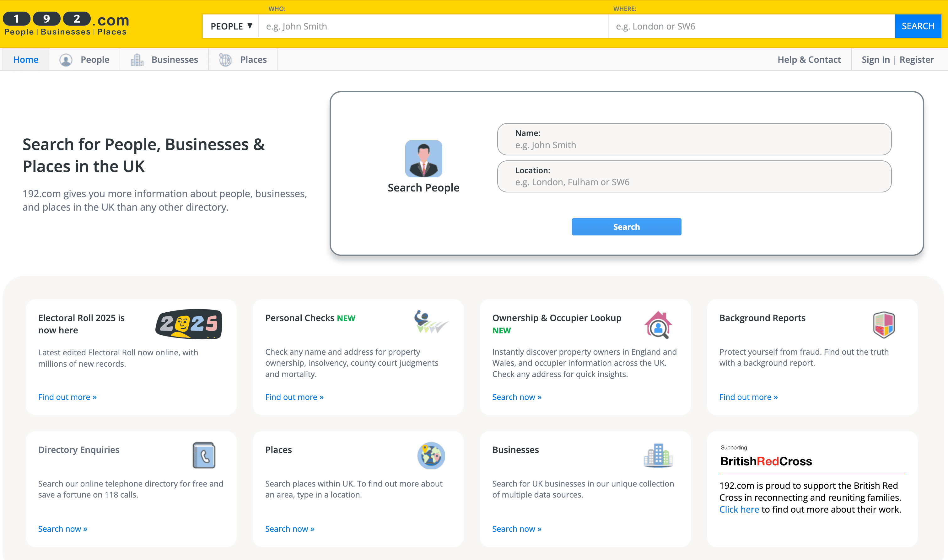
Task: Click the Personal Checks checkmarks icon
Action: point(430,322)
